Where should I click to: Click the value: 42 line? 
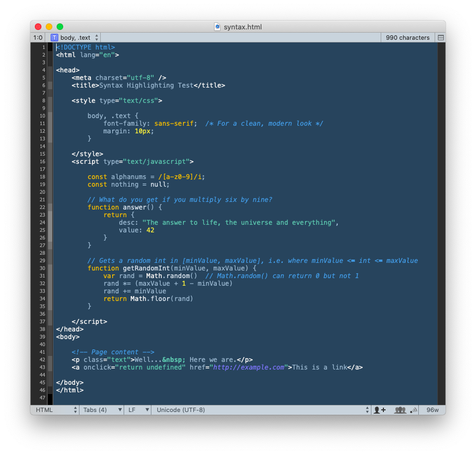click(137, 230)
